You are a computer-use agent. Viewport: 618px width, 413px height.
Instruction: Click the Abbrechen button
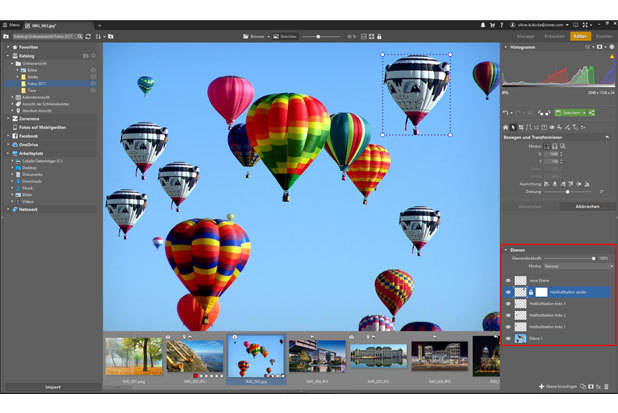(x=587, y=205)
